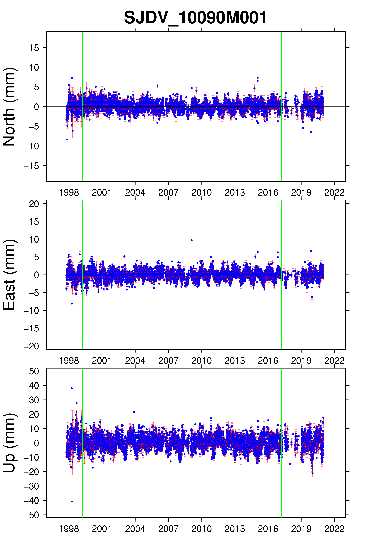Click the 2010 tick label below East plot
This screenshot has width=392, height=555.
tap(201, 361)
